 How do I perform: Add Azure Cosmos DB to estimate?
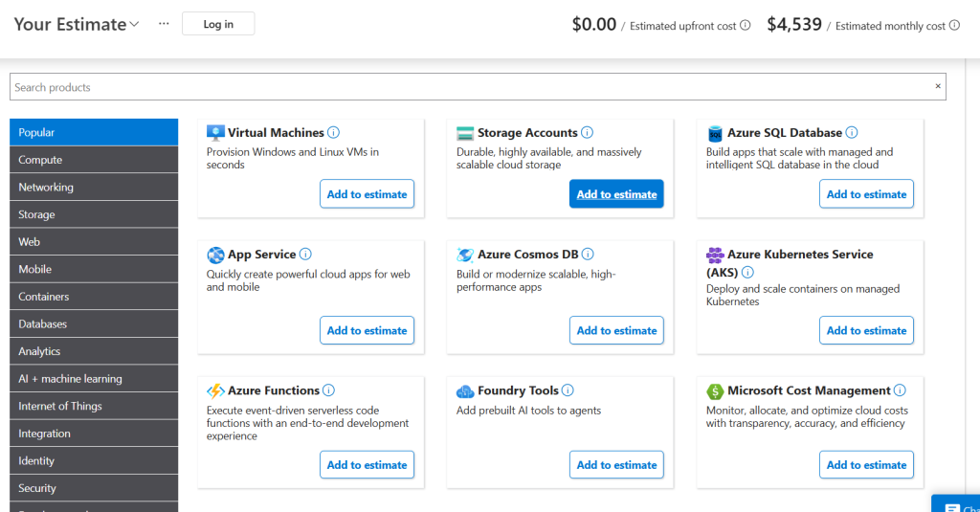(616, 330)
